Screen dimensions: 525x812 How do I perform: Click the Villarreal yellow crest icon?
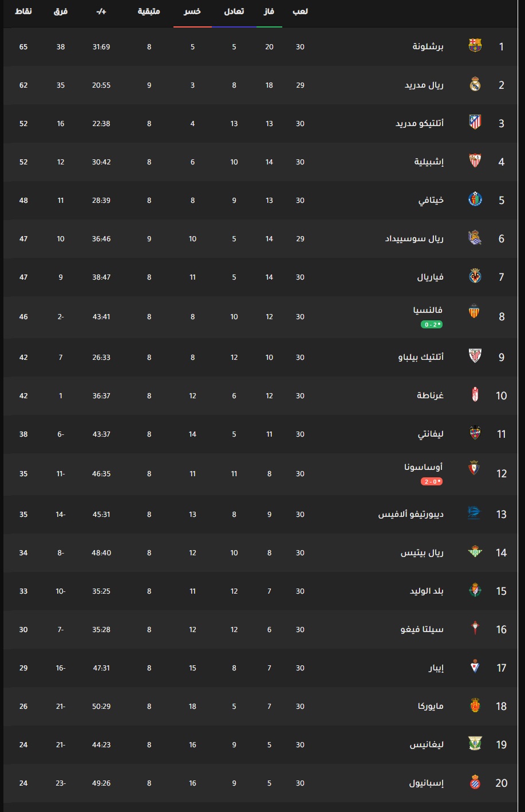[475, 276]
